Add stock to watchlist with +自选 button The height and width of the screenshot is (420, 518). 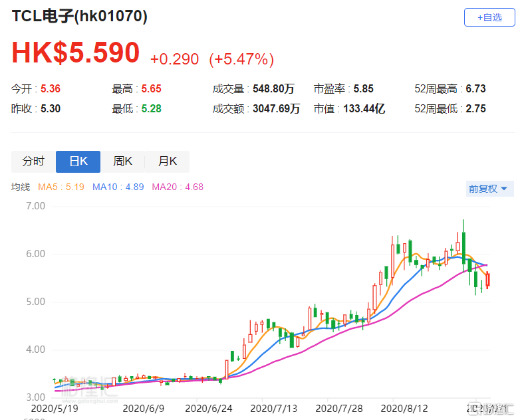[x=489, y=17]
